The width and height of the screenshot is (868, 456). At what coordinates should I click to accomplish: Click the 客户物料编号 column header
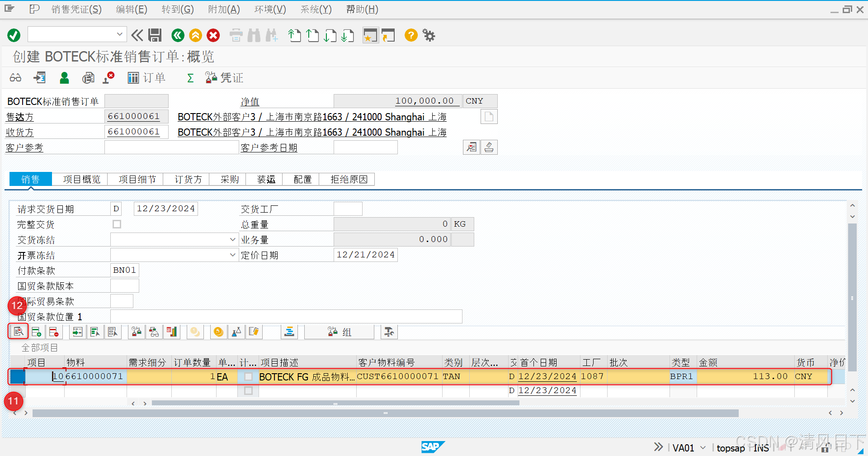point(399,362)
